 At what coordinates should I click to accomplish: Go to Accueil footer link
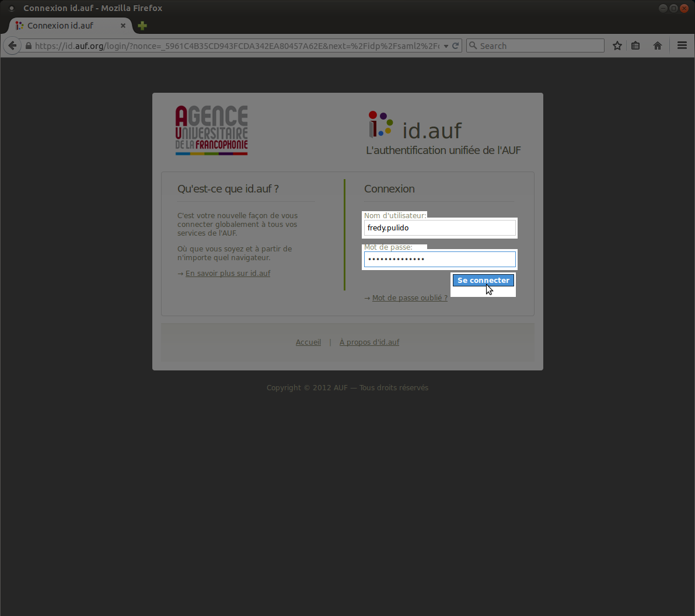point(309,342)
